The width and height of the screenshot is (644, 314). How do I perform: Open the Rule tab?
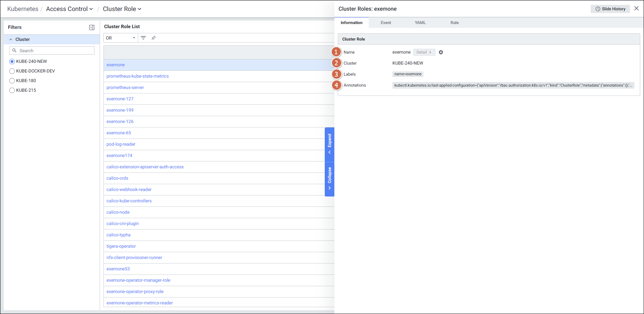click(454, 23)
